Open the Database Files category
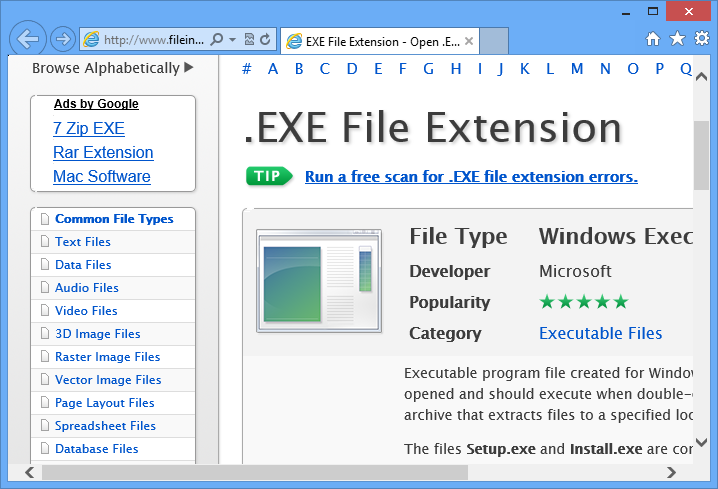Viewport: 718px width, 489px height. tap(97, 449)
